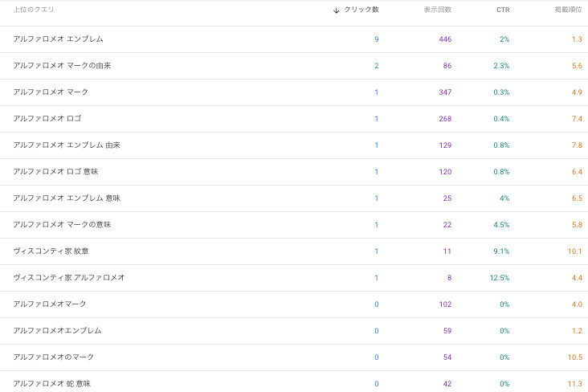Open the アルファロメオ エンブレム query with 9 clicks
The width and height of the screenshot is (588, 392).
(58, 39)
